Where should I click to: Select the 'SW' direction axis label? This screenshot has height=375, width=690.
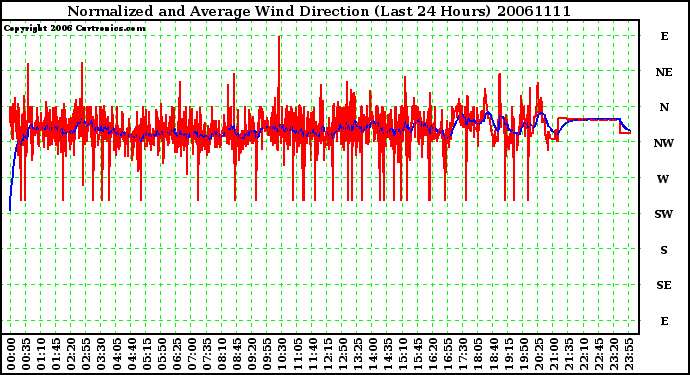click(x=664, y=214)
